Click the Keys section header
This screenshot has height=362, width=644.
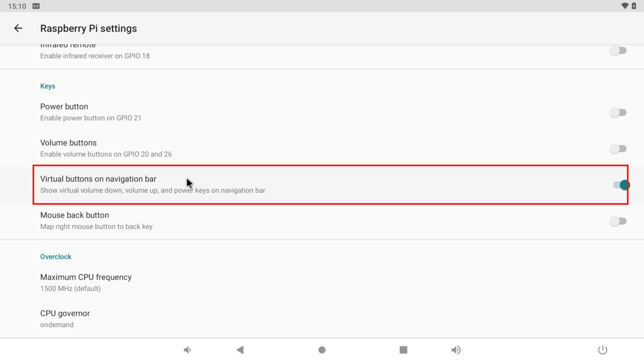[48, 86]
